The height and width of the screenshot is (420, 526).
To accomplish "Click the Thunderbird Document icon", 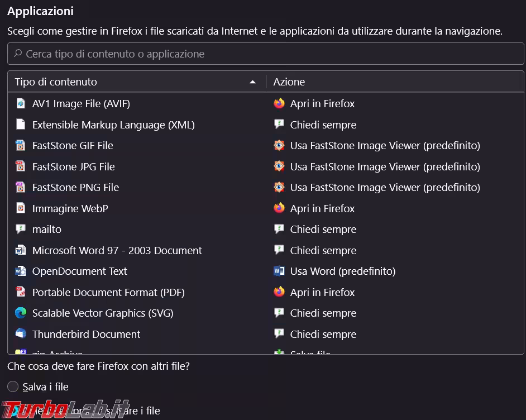I will coord(21,334).
